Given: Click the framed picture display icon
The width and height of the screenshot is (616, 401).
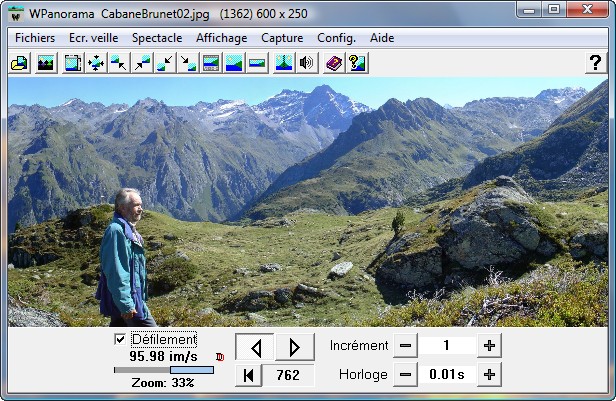Looking at the screenshot, I should pyautogui.click(x=211, y=63).
